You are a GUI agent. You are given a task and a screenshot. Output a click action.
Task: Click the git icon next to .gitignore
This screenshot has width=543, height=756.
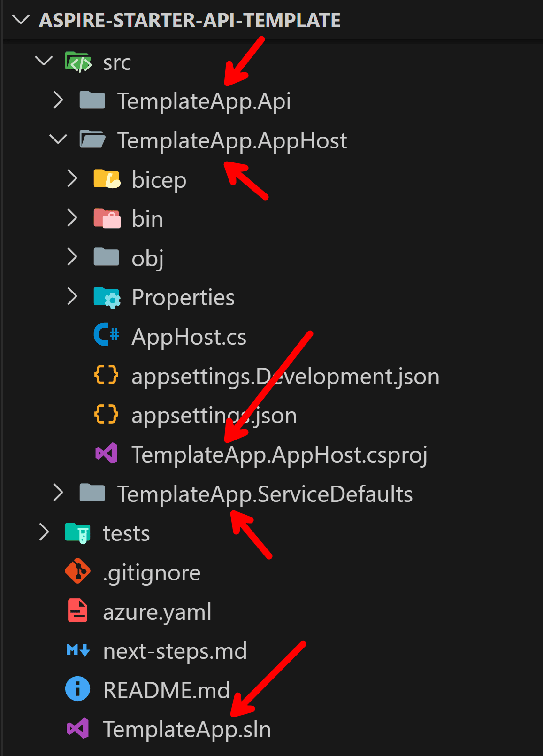click(x=77, y=571)
